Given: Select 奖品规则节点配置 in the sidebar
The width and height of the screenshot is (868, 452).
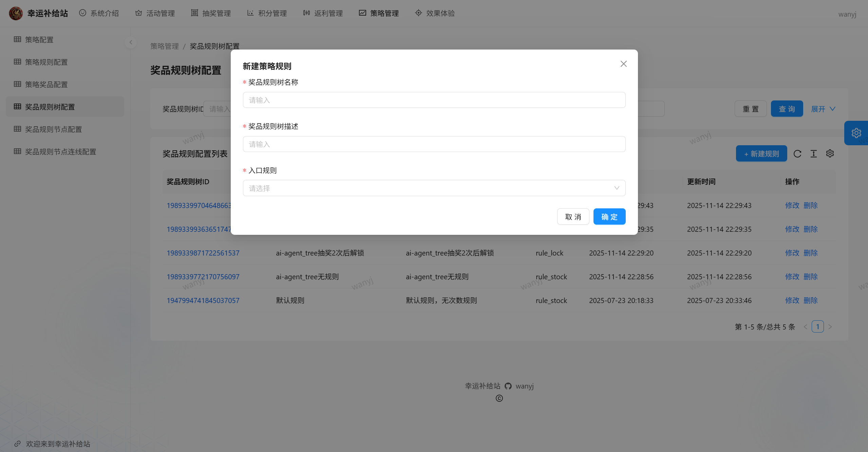Looking at the screenshot, I should click(x=53, y=129).
